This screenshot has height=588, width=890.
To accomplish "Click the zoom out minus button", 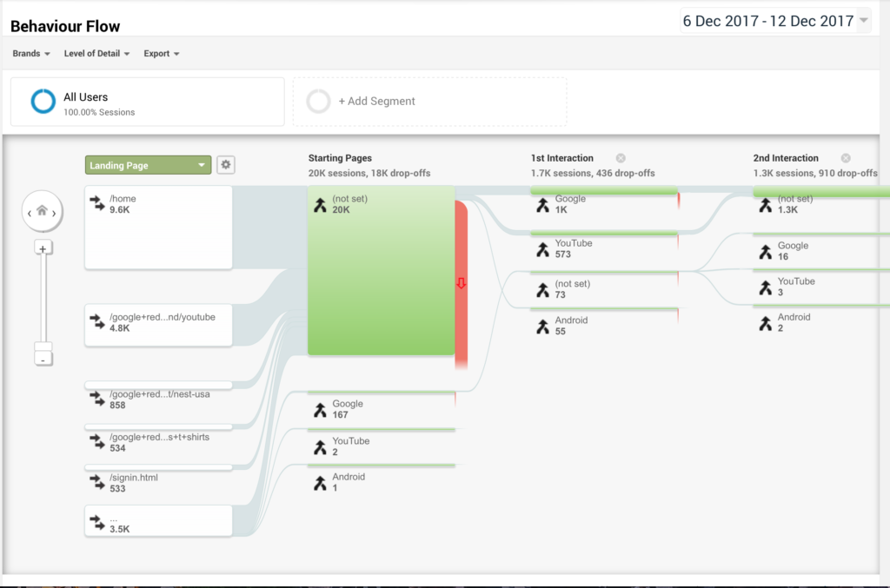I will coord(43,358).
